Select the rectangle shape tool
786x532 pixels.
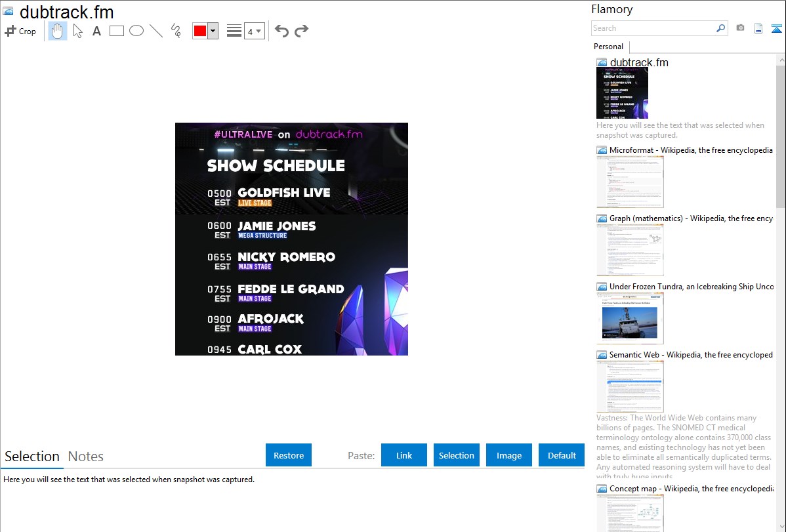point(116,31)
